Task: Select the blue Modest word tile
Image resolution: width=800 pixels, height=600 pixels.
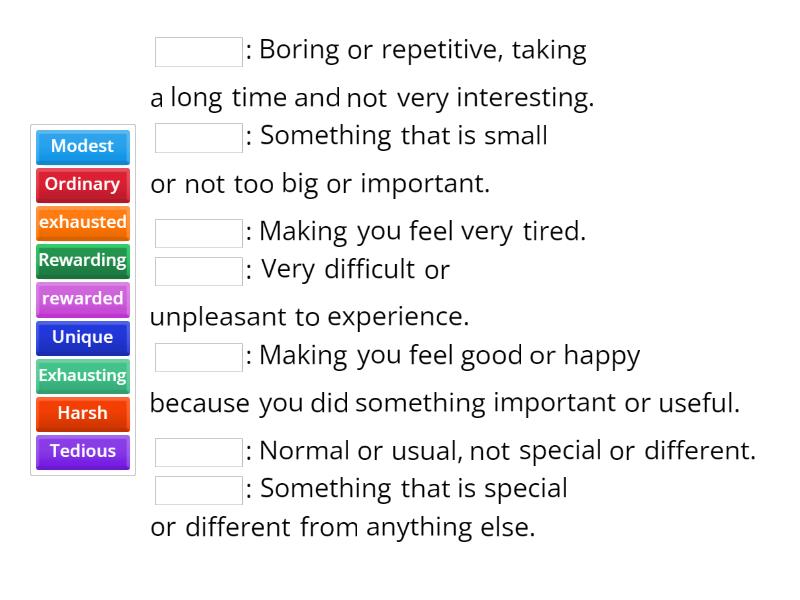Action: coord(83,146)
